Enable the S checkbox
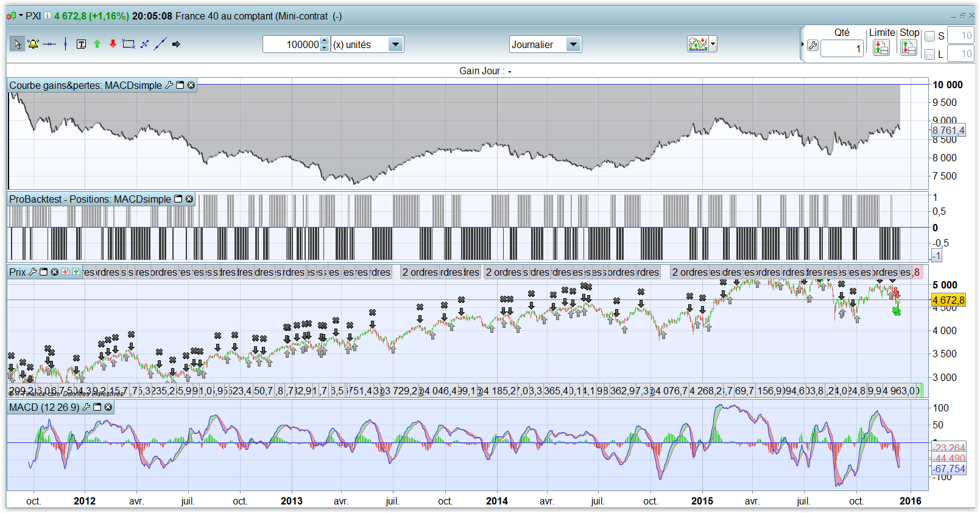The image size is (980, 513). click(x=929, y=37)
